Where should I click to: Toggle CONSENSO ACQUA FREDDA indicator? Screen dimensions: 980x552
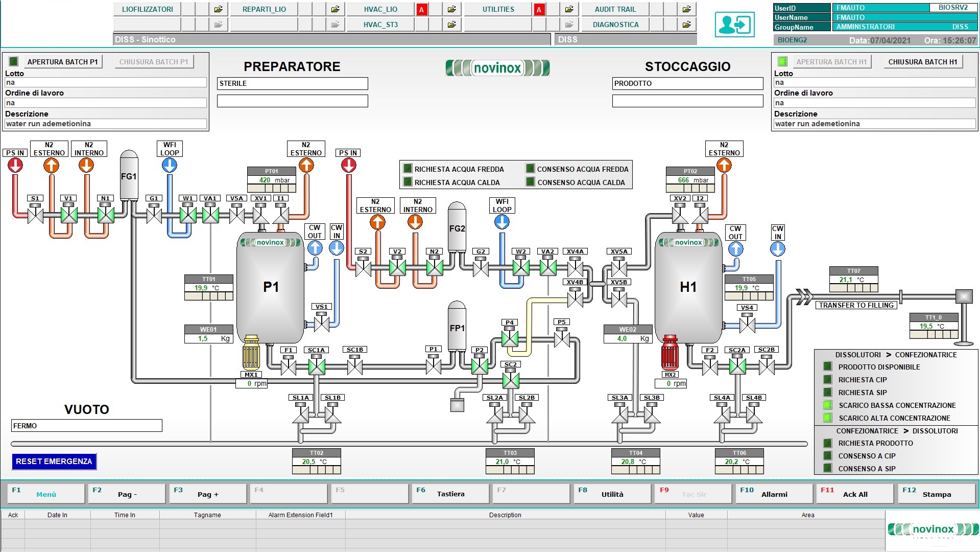click(x=530, y=169)
